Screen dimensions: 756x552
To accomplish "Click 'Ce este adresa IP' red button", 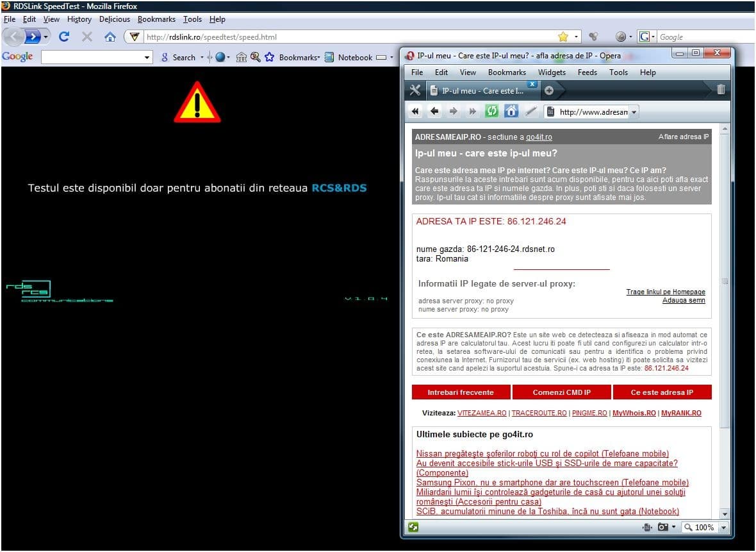I will [662, 392].
